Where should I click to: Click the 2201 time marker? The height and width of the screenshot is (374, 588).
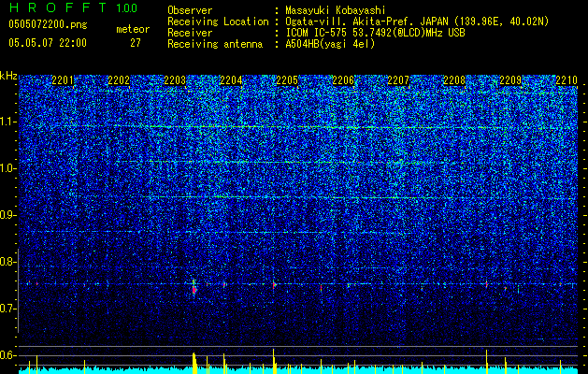click(x=63, y=80)
